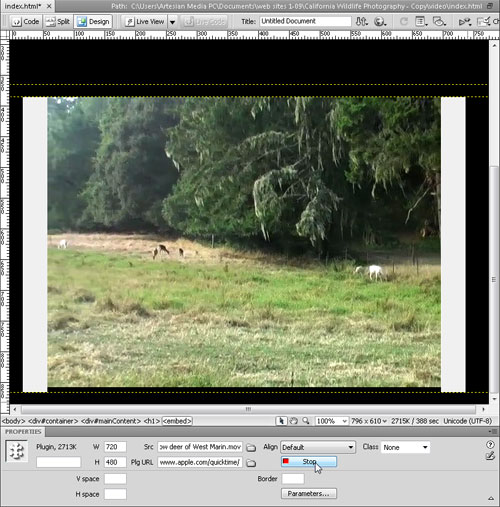Choose the Hand tool

(x=294, y=421)
